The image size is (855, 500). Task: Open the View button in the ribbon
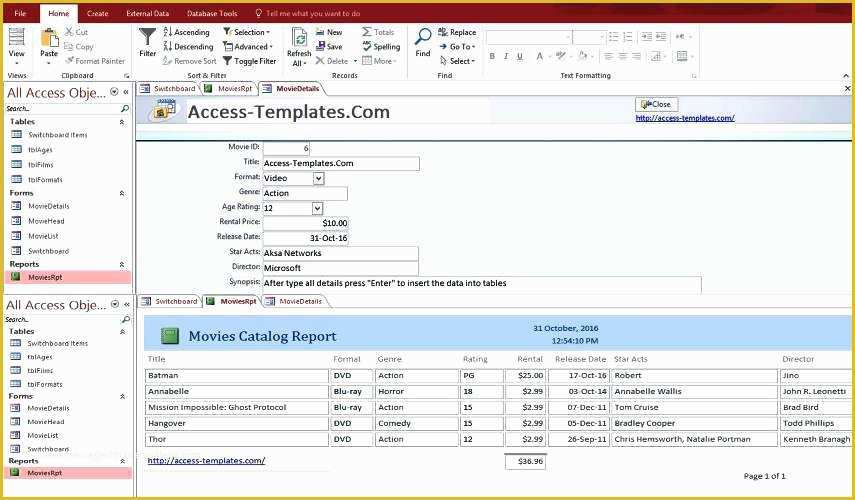coord(16,46)
